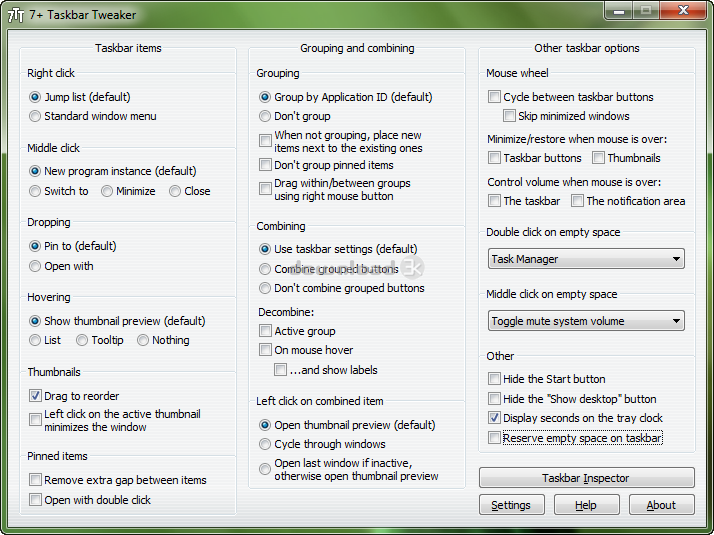The width and height of the screenshot is (714, 535).
Task: Enable Hide the Start button
Action: [x=494, y=379]
